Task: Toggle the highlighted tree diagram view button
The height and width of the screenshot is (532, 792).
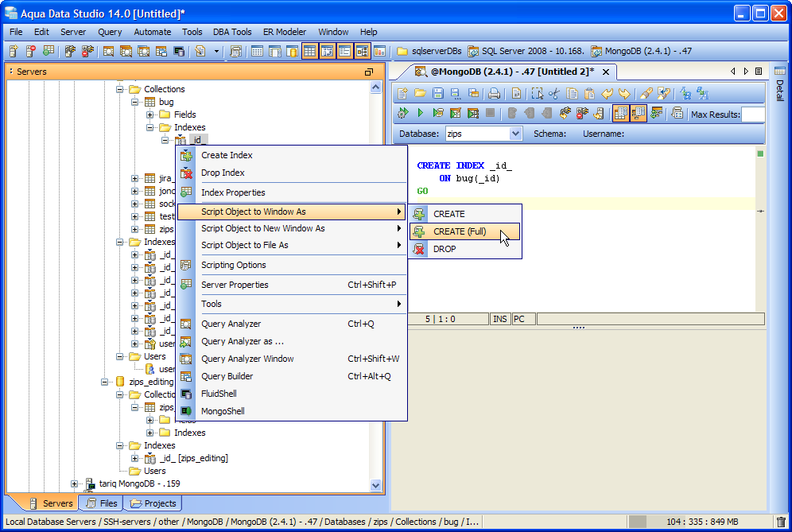Action: pyautogui.click(x=363, y=51)
